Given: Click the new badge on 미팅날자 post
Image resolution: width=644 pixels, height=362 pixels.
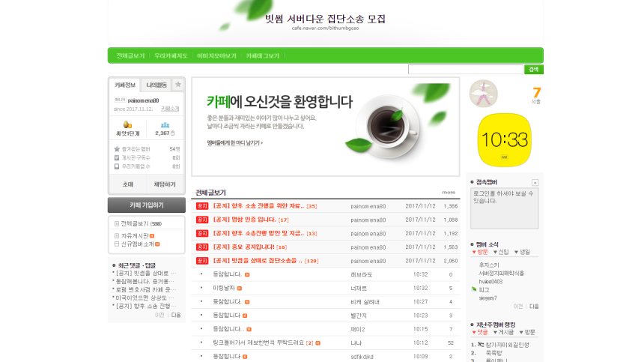Looking at the screenshot, I should 240,289.
